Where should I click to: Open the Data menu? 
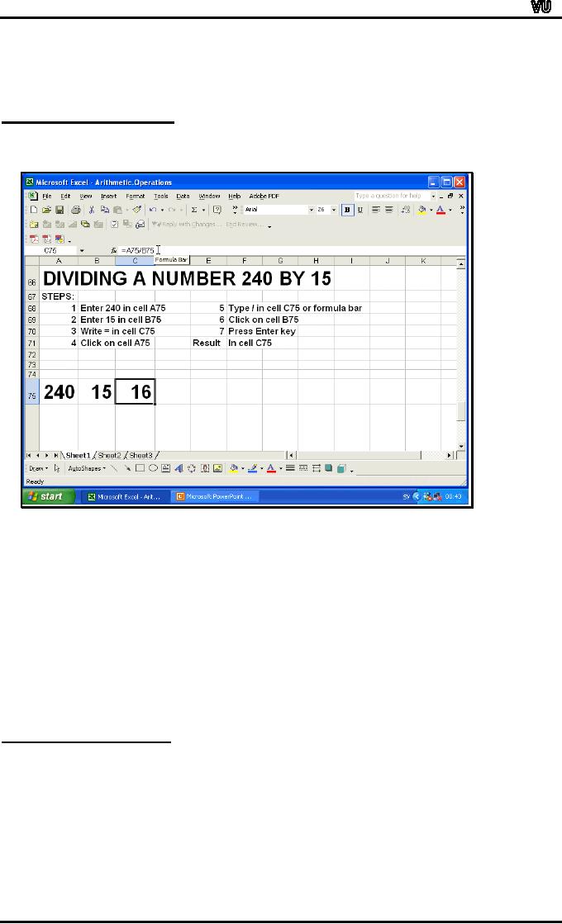pos(183,197)
